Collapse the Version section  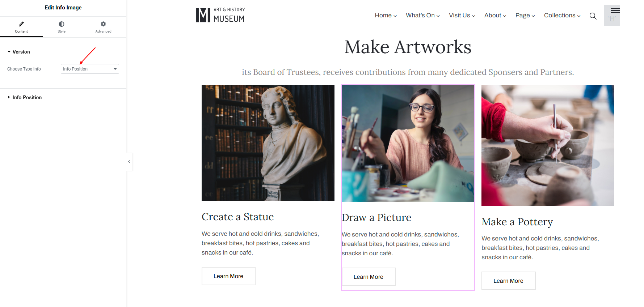pos(19,52)
